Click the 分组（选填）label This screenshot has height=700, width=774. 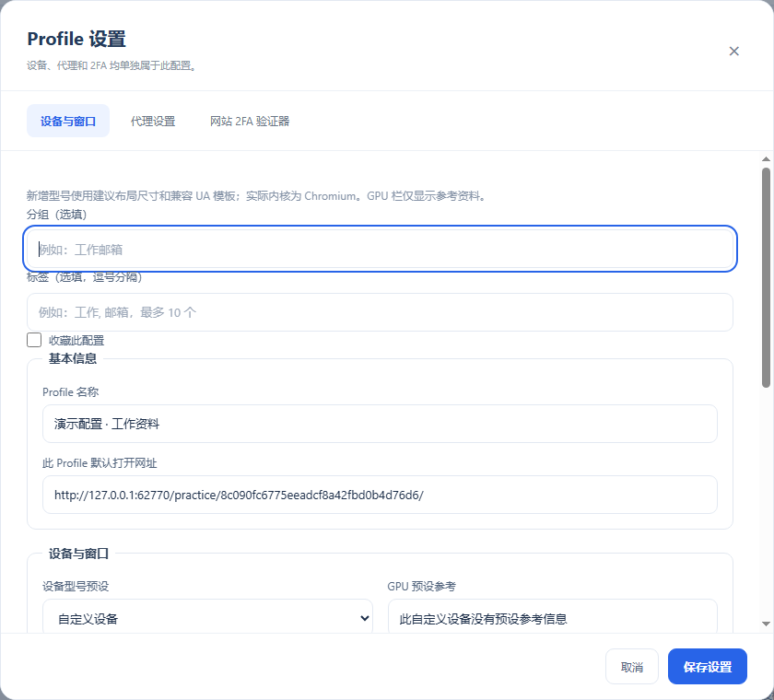57,215
